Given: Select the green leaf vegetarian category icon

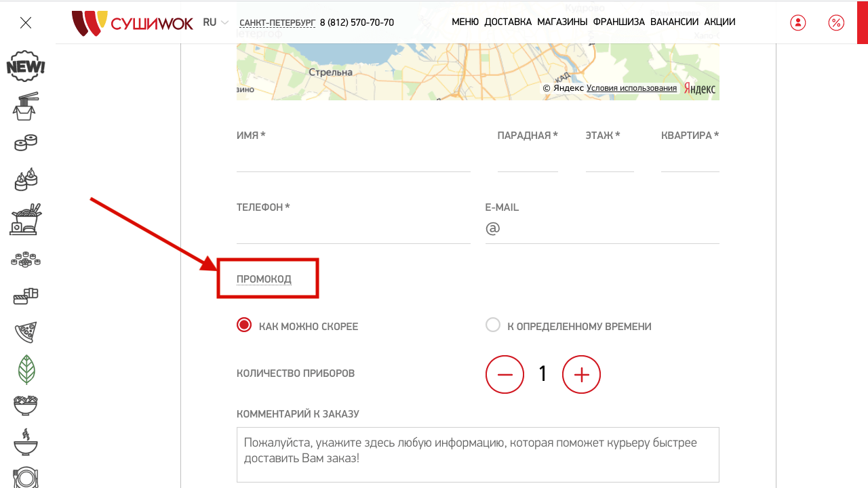Looking at the screenshot, I should (x=26, y=369).
